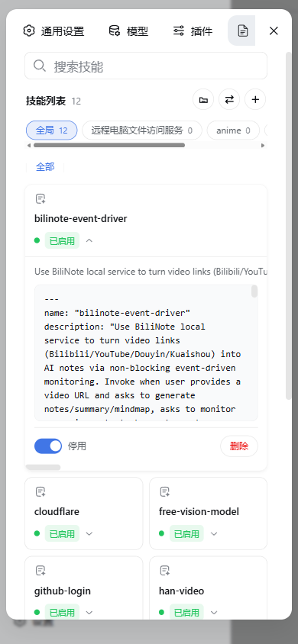The height and width of the screenshot is (644, 298).
Task: Open the 插件 tab
Action: coord(193,31)
